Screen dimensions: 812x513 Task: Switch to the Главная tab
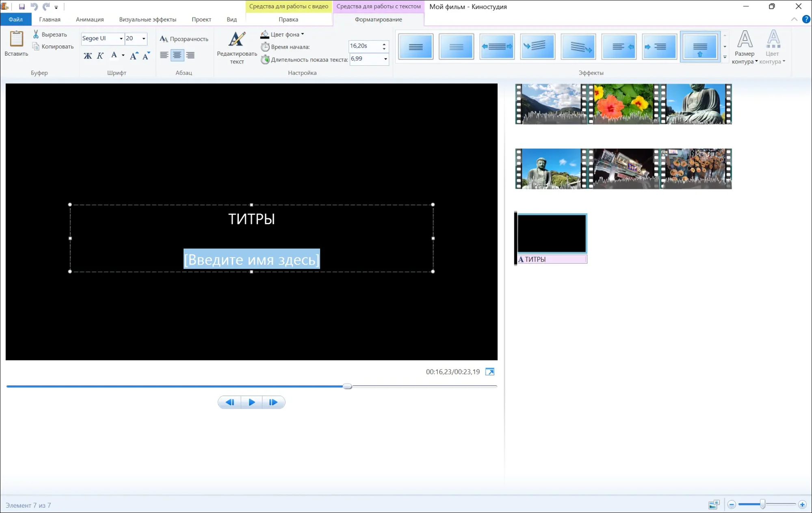[x=50, y=19]
